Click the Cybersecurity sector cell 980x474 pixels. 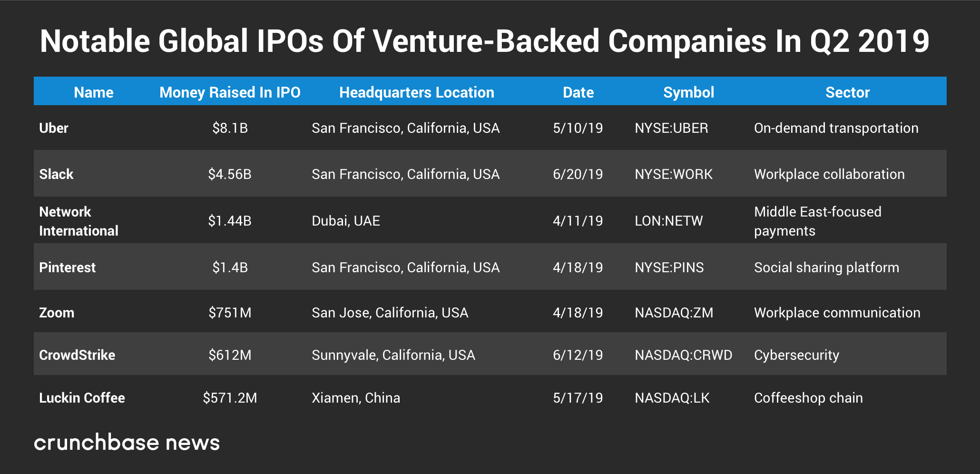(x=796, y=355)
